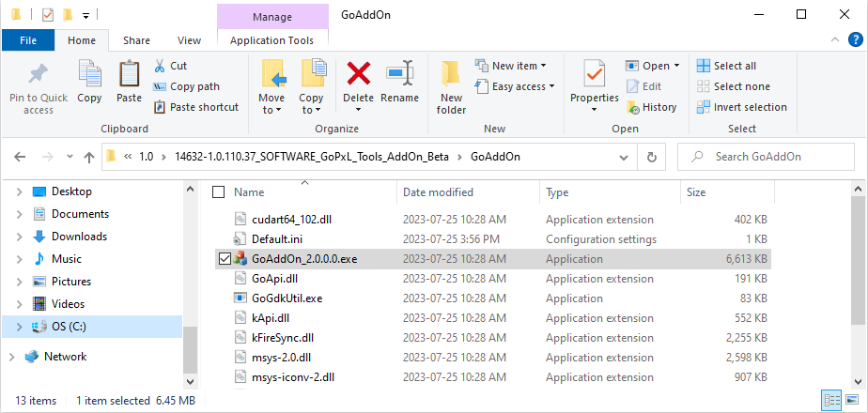Open the Open button dropdown arrow

click(676, 66)
